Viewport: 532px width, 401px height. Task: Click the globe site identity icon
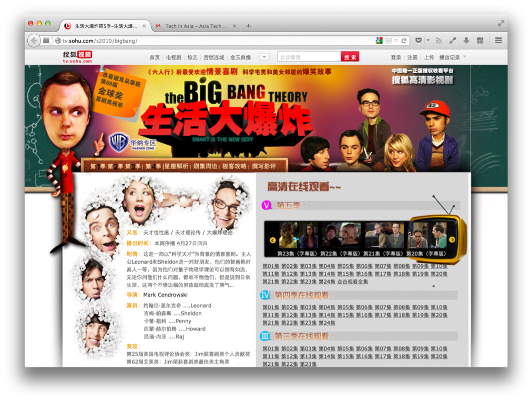point(58,41)
